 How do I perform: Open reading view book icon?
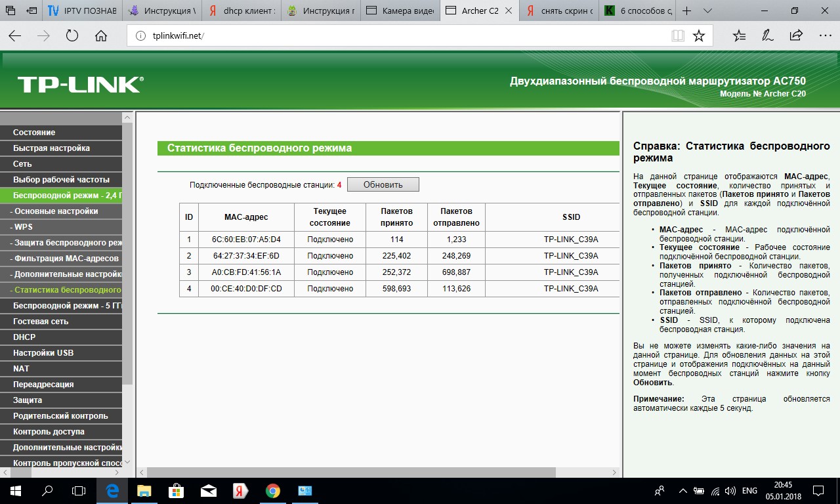click(x=677, y=36)
